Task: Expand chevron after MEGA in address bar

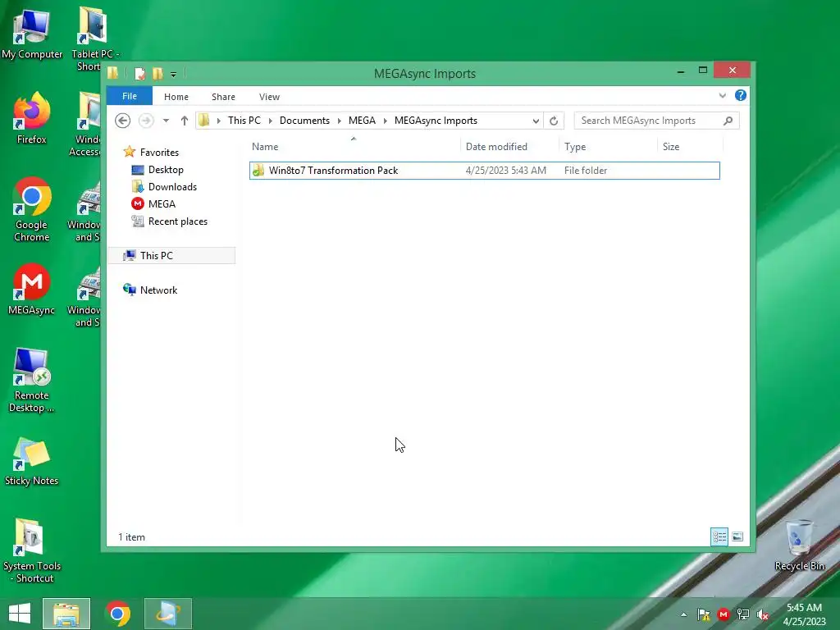Action: [386, 121]
